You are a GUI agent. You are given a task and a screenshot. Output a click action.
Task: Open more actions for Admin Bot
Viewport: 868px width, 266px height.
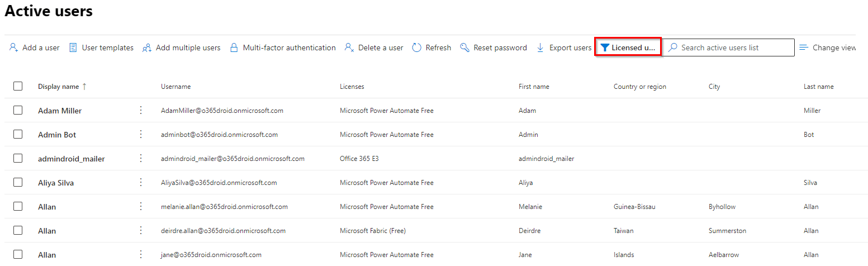tap(141, 134)
